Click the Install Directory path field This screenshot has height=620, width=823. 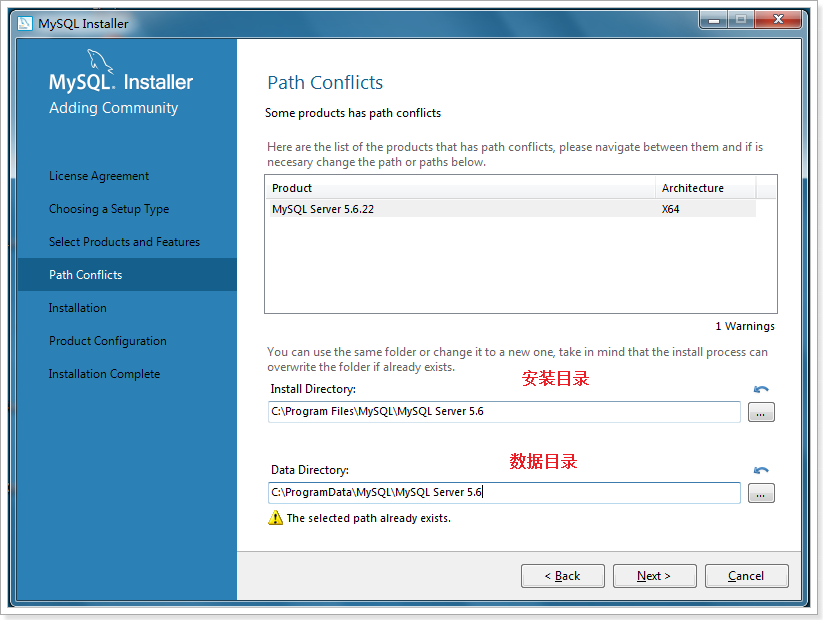(504, 412)
